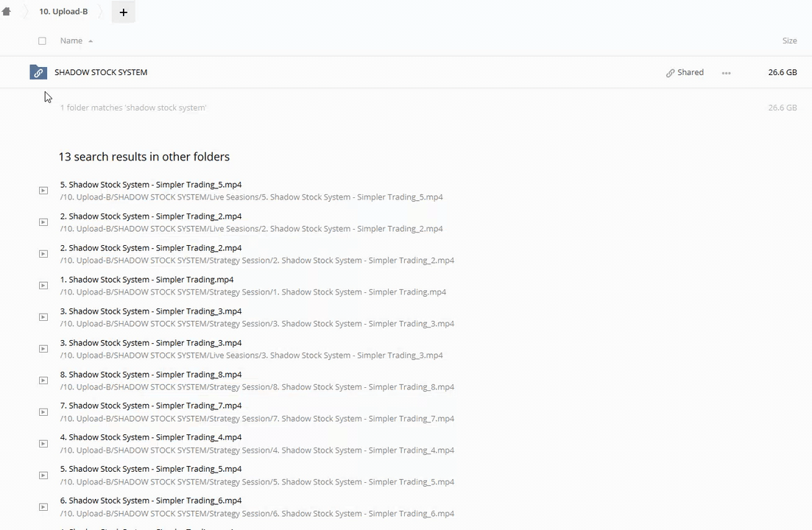Image resolution: width=812 pixels, height=530 pixels.
Task: Click the video icon for Live Seasons Simpler Trading_5.mp4
Action: (x=43, y=191)
